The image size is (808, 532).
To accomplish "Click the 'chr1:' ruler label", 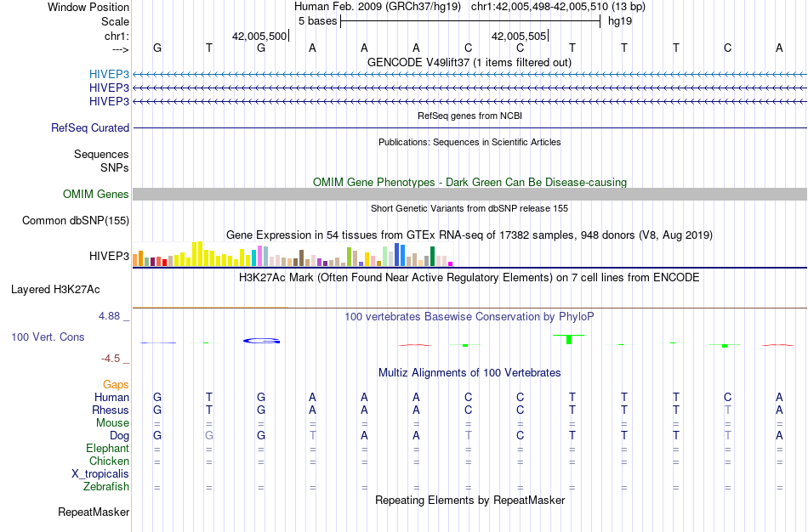I will [x=117, y=36].
